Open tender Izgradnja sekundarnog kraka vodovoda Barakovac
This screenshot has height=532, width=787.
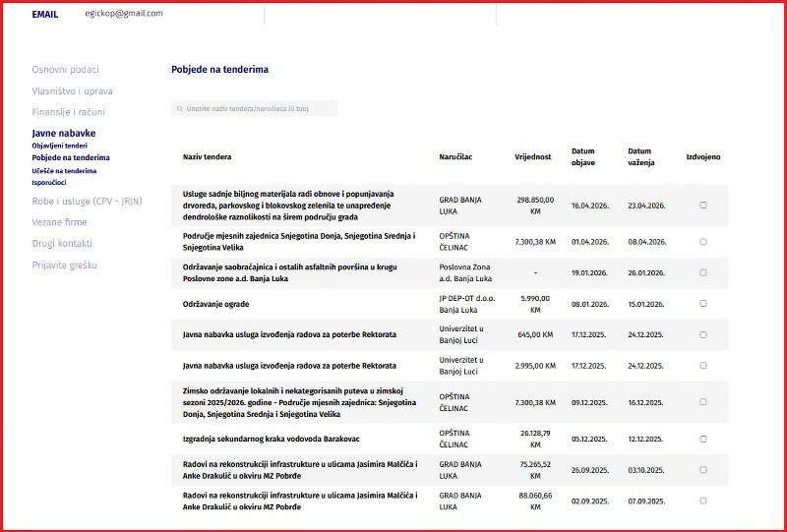click(272, 440)
